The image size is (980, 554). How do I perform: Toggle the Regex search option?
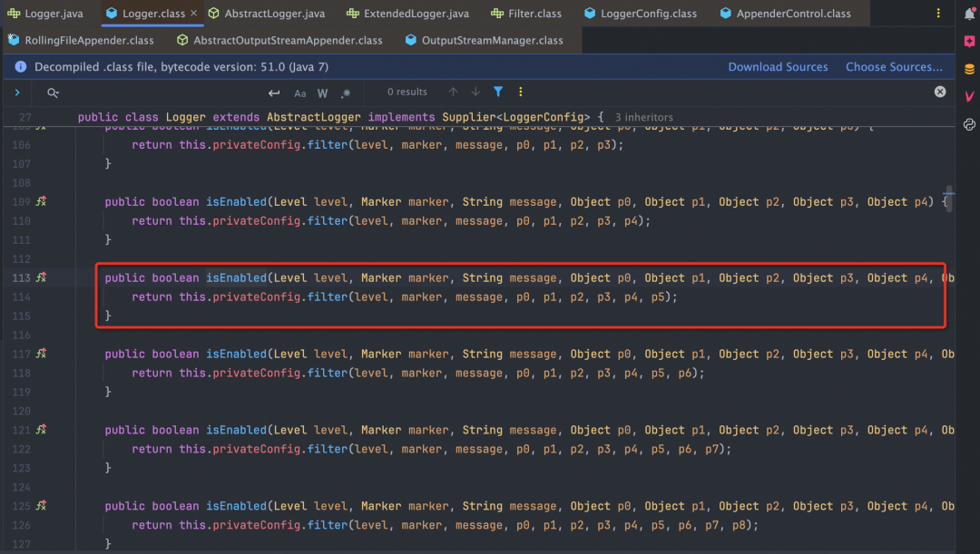pyautogui.click(x=346, y=93)
